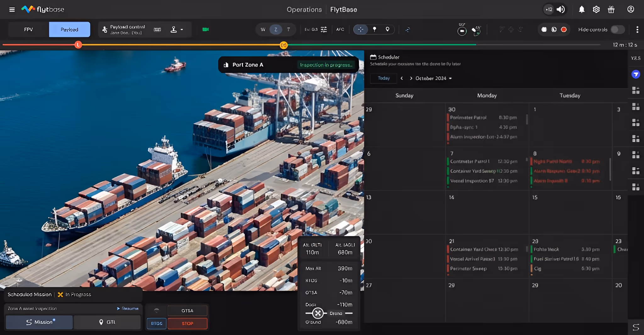Click the blue filter icon in sidebar
This screenshot has width=644, height=335.
coord(636,74)
